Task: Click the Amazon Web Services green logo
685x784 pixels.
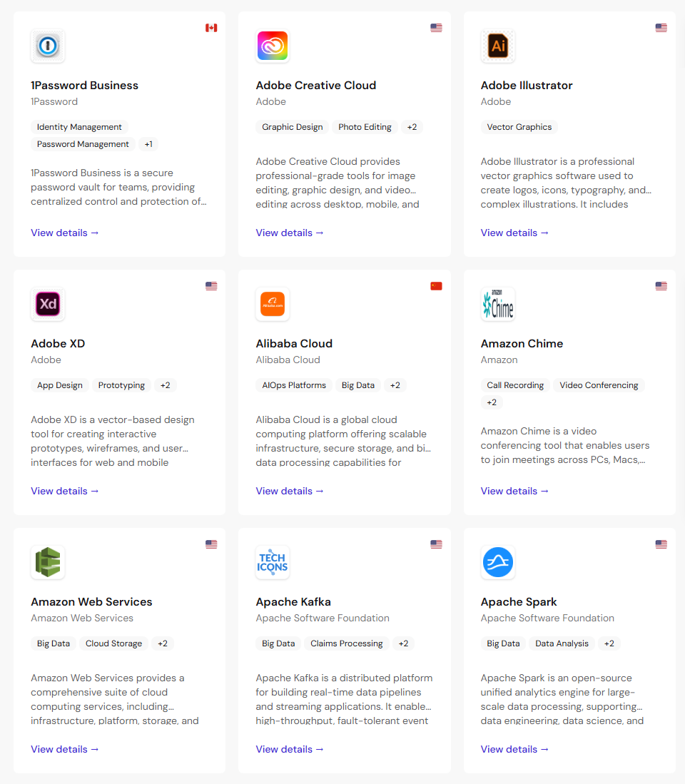Action: [x=48, y=562]
